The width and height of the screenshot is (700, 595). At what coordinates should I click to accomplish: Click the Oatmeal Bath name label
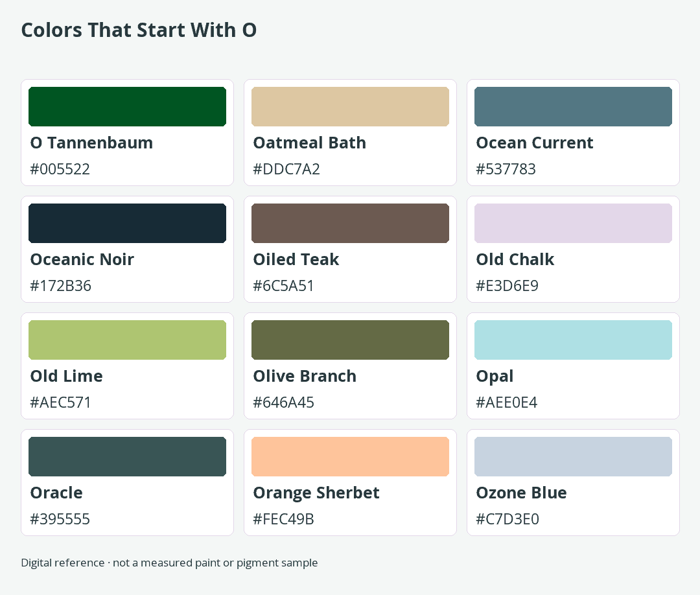(x=309, y=143)
